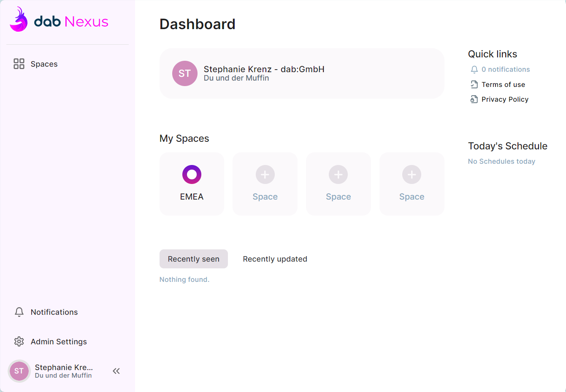
Task: Switch to the Recently updated tab
Action: [x=275, y=259]
